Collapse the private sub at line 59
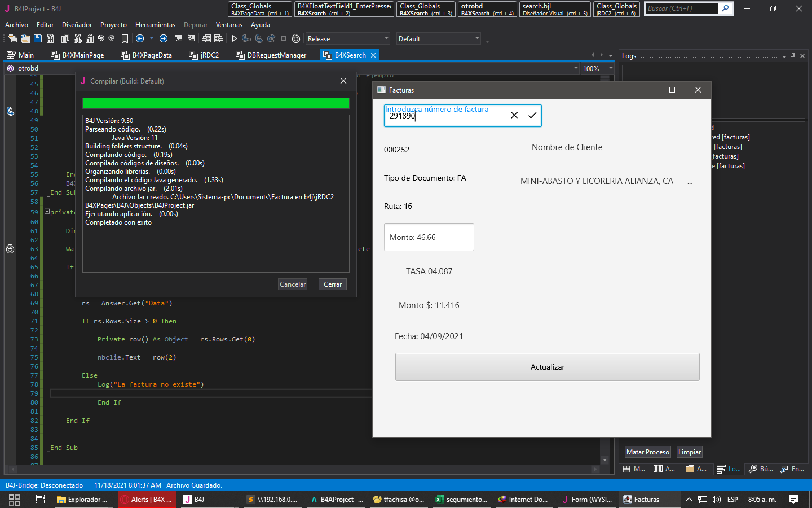This screenshot has height=508, width=812. point(47,212)
